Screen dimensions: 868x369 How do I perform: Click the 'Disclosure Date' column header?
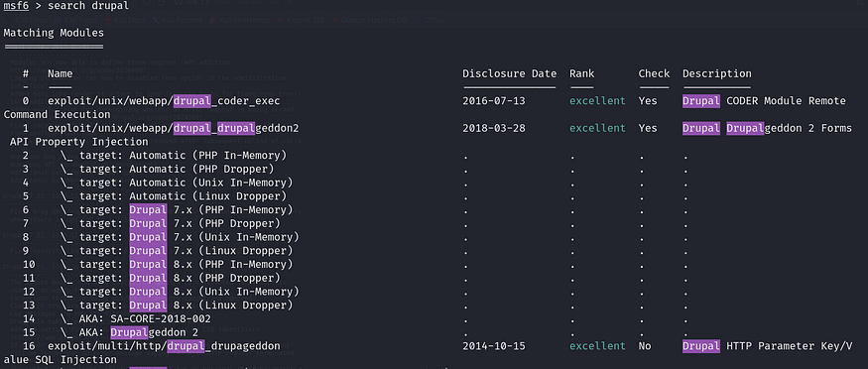509,73
